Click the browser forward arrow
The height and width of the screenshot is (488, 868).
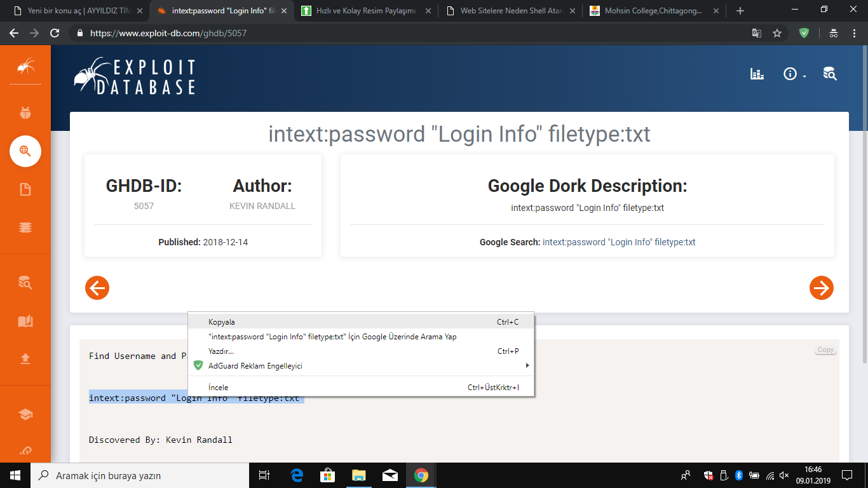34,33
